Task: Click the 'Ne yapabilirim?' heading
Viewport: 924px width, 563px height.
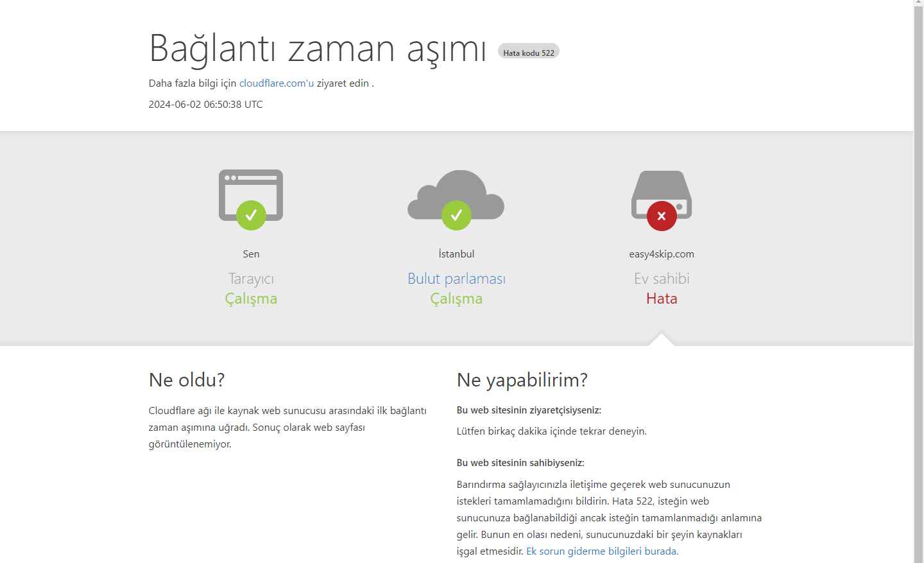Action: tap(522, 380)
